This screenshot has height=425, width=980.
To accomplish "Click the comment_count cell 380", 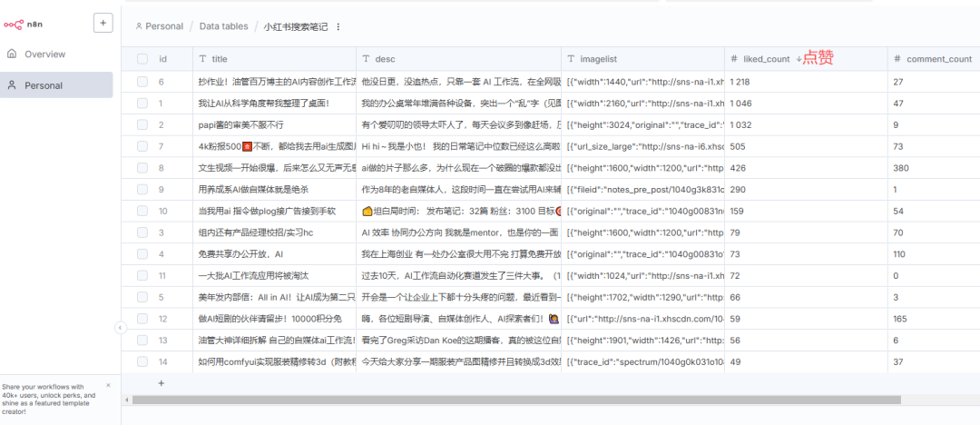I will [934, 168].
